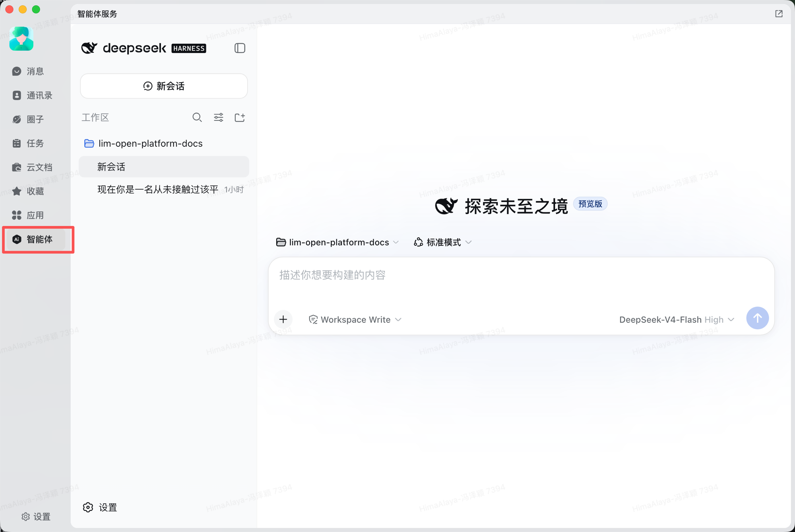Viewport: 795px width, 532px height.
Task: Add a new workspace folder
Action: pyautogui.click(x=240, y=117)
